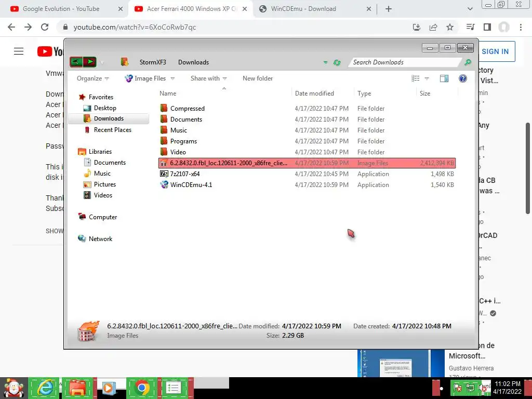Switch to Acer Ferrari 4000 tab
Viewport: 532px width, 399px height.
click(190, 9)
